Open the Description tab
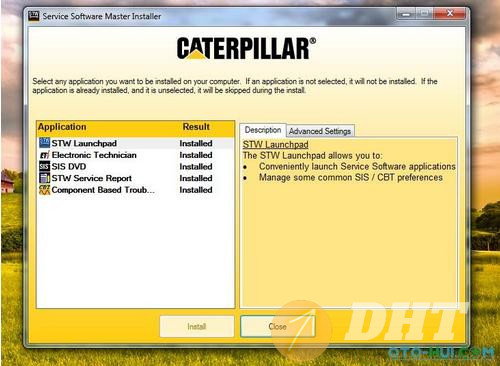 click(x=263, y=130)
